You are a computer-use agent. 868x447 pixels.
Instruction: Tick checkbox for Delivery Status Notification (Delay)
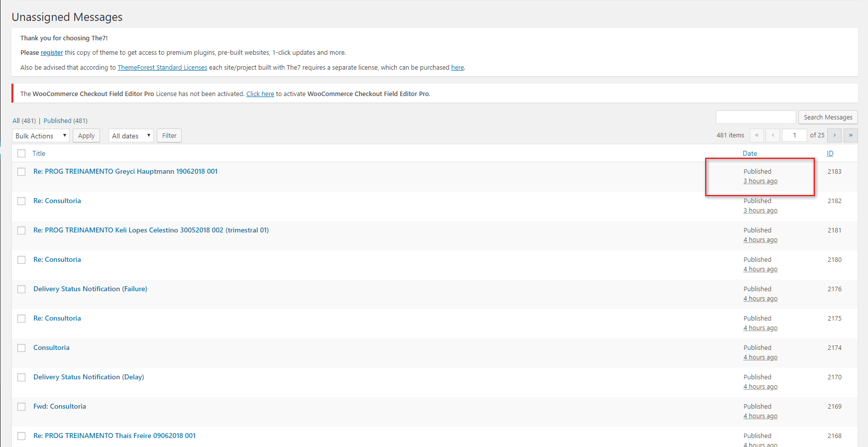click(21, 377)
